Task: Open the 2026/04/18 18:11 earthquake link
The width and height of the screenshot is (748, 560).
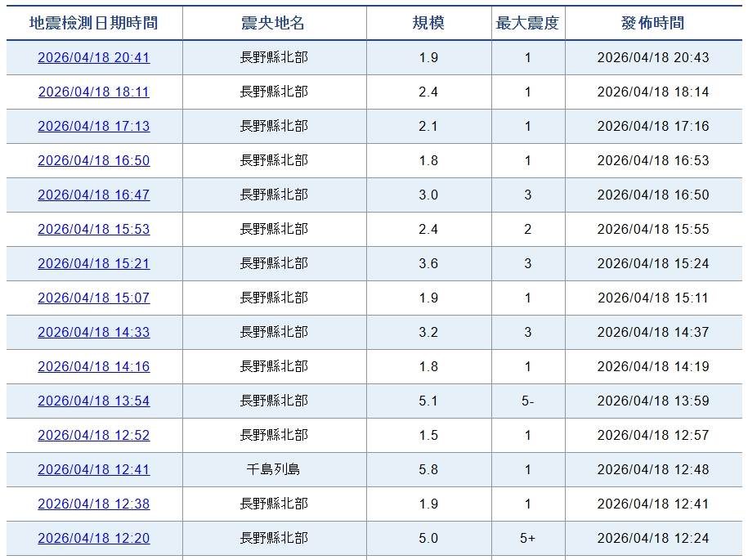Action: (x=94, y=92)
